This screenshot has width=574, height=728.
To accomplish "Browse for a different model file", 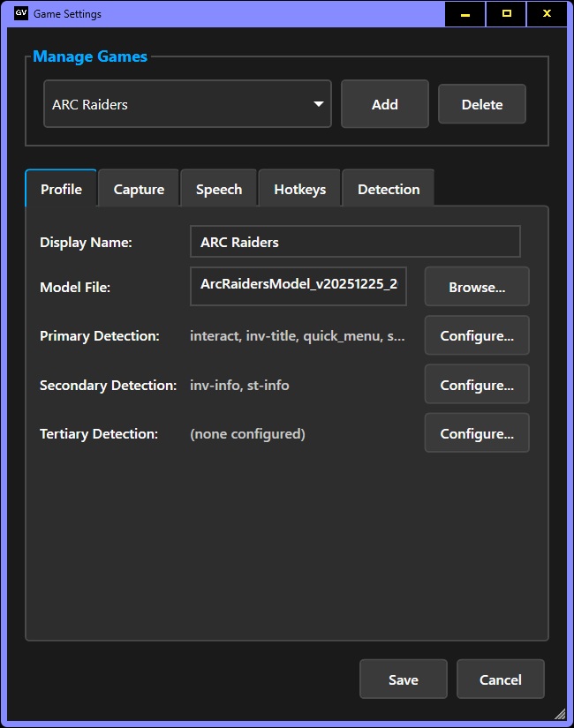I will click(477, 286).
